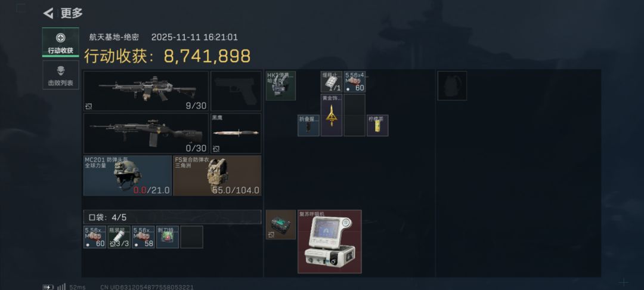Select the 黄金饰 golden ornament item
The height and width of the screenshot is (290, 644).
(332, 115)
